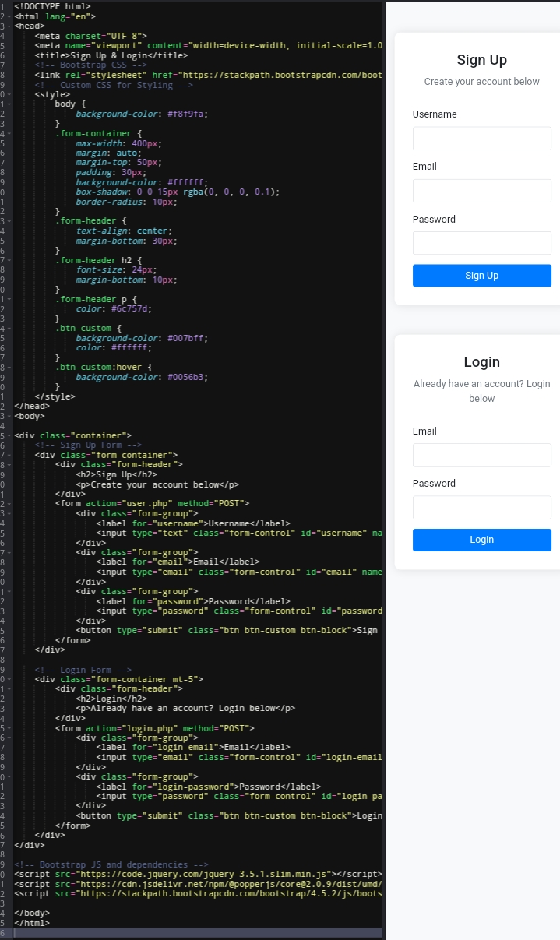Screen dimensions: 560x940
Task: Click the <h2>Sign Up</h2> code line
Action: tap(116, 474)
